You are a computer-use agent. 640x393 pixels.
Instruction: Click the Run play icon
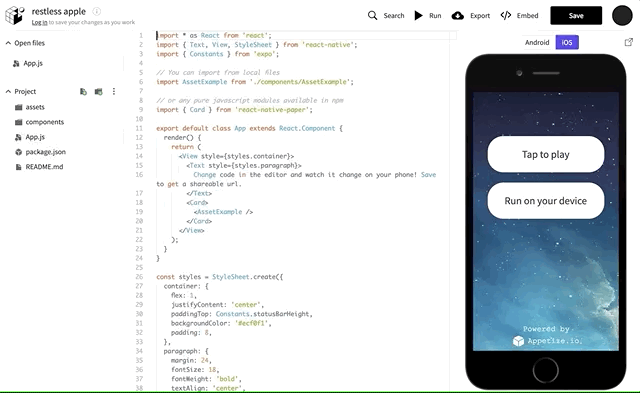click(418, 16)
